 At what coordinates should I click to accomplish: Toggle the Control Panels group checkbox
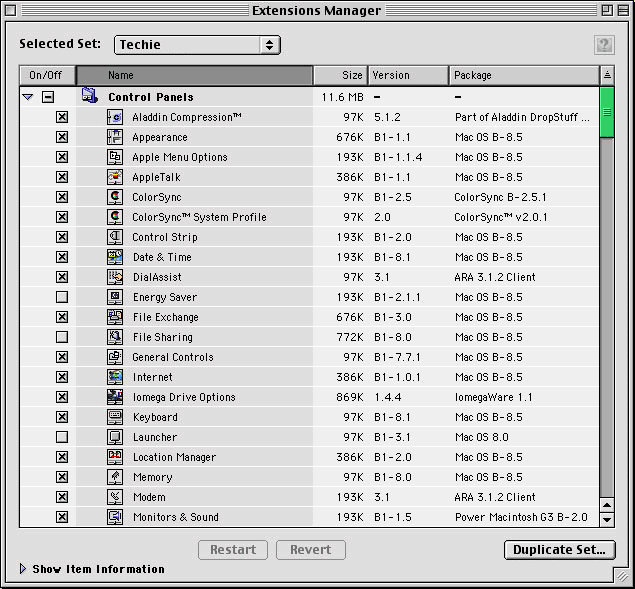click(48, 97)
